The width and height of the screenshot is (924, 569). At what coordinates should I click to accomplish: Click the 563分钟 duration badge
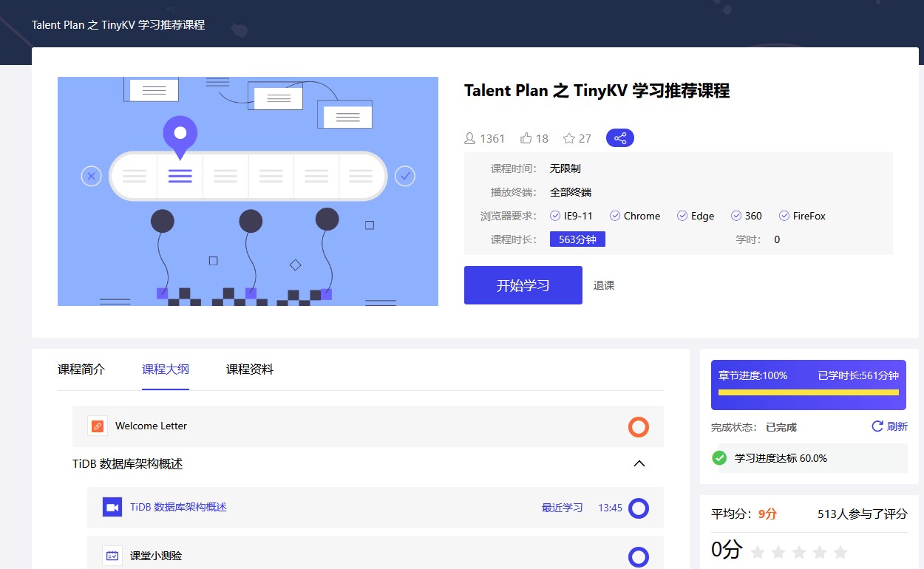pyautogui.click(x=577, y=239)
